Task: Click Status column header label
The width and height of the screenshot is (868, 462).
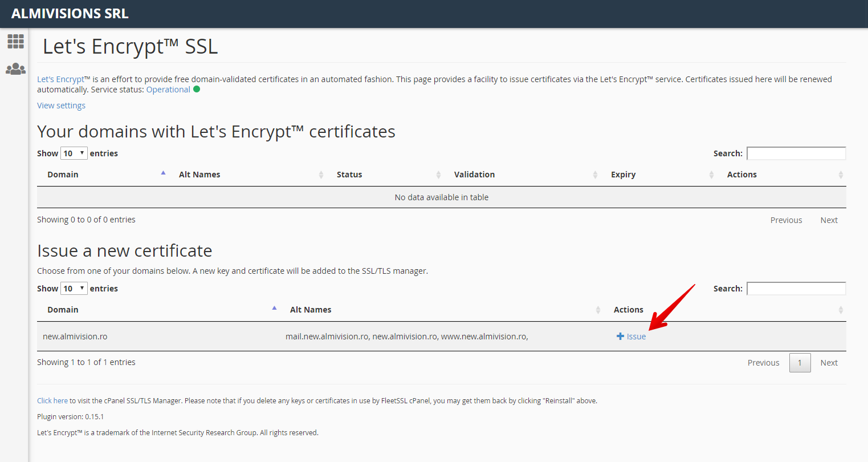Action: 349,175
